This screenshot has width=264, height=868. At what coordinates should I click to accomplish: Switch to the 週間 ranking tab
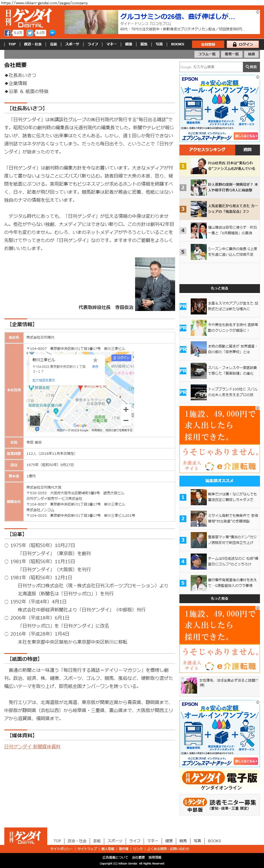tap(247, 150)
